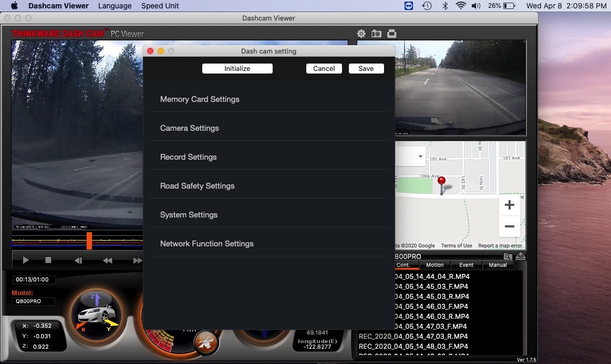
Task: Open the dash cam settings gear icon
Action: [361, 34]
